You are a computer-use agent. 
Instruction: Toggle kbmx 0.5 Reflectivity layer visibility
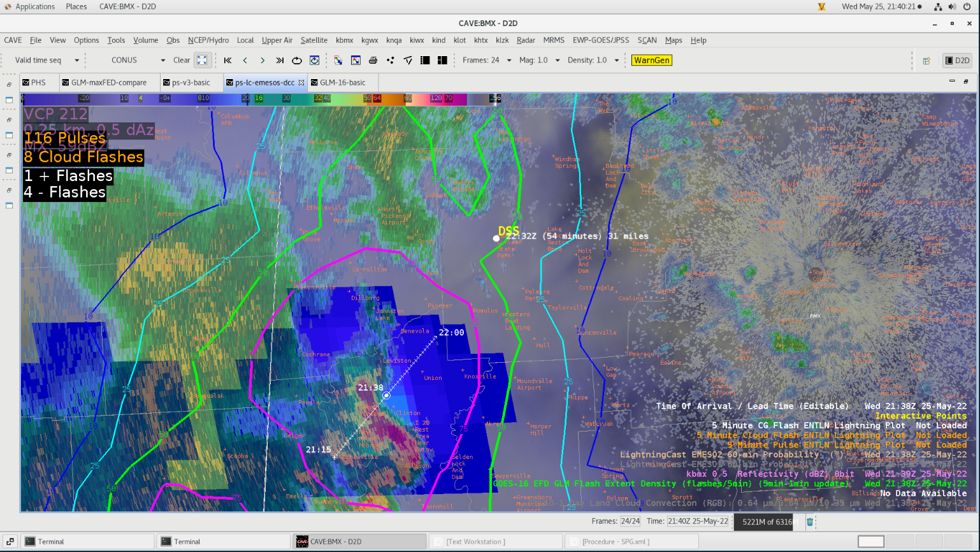tap(826, 474)
